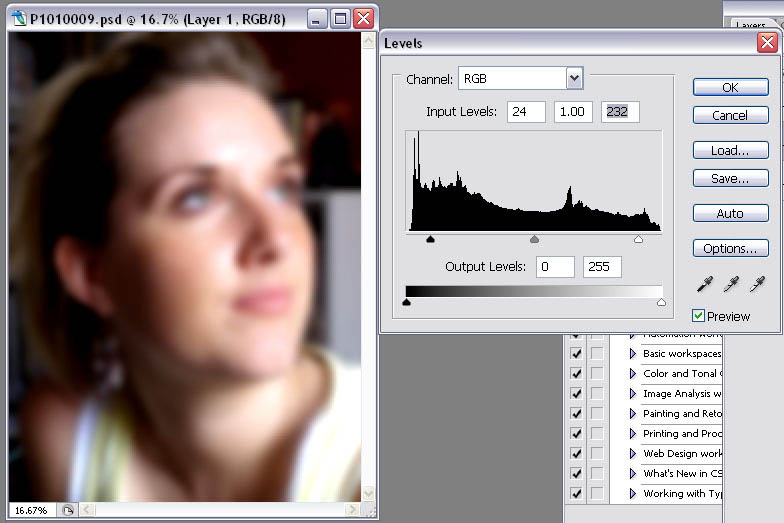Viewport: 784px width, 523px height.
Task: Click the white output level slider
Action: tap(661, 302)
